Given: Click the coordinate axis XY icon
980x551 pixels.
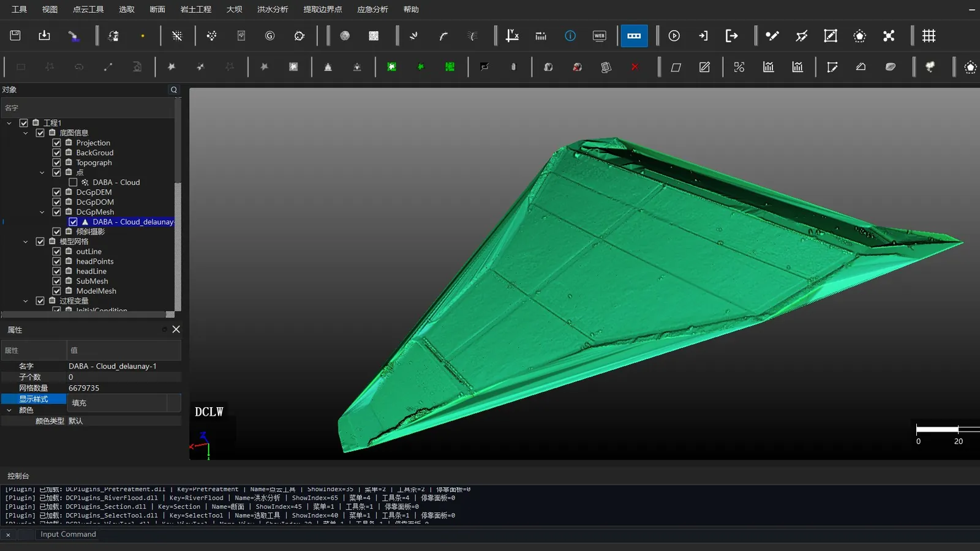Looking at the screenshot, I should click(x=512, y=36).
